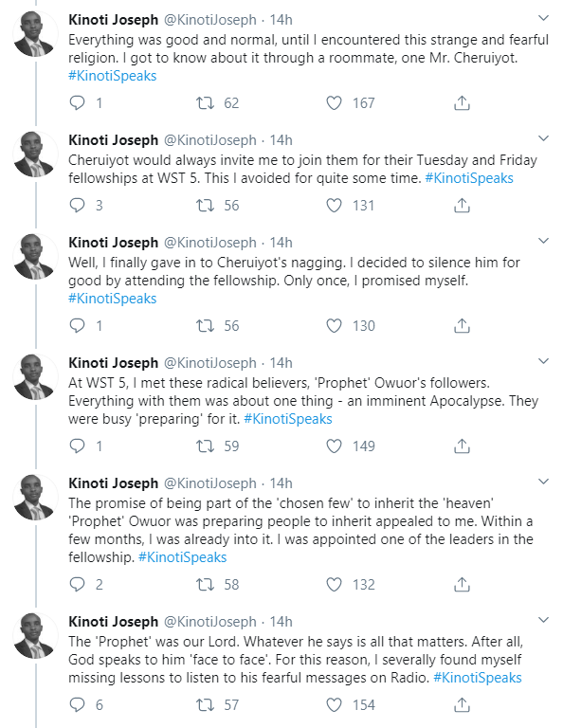Retweet the tweet showing 62 retweets
This screenshot has height=728, width=563.
[x=205, y=102]
